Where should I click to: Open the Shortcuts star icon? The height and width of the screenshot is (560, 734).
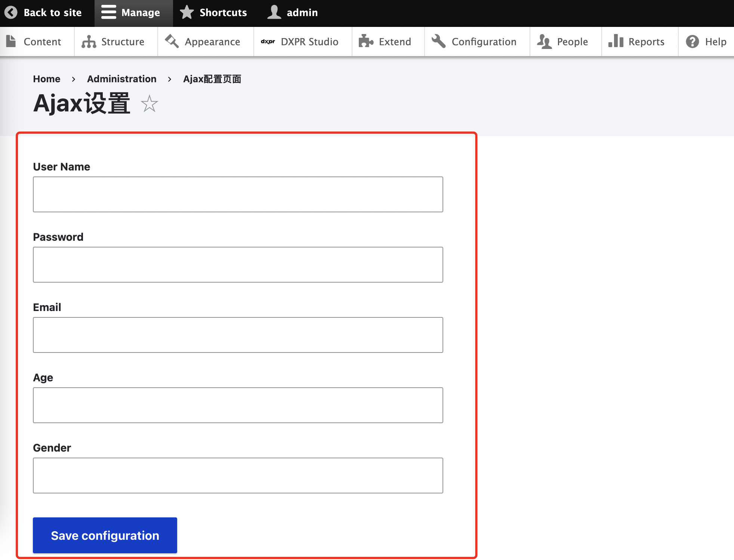(187, 12)
